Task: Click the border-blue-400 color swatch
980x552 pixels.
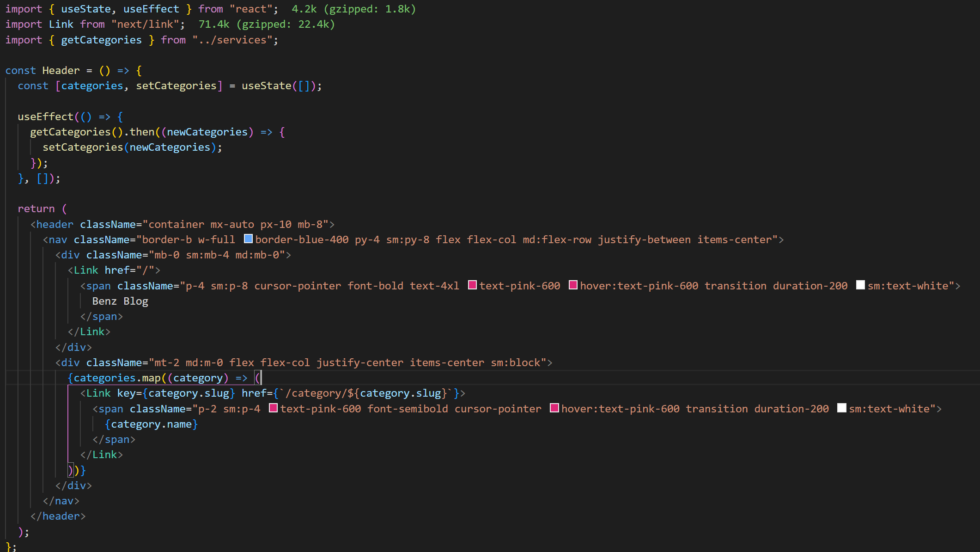Action: 248,239
